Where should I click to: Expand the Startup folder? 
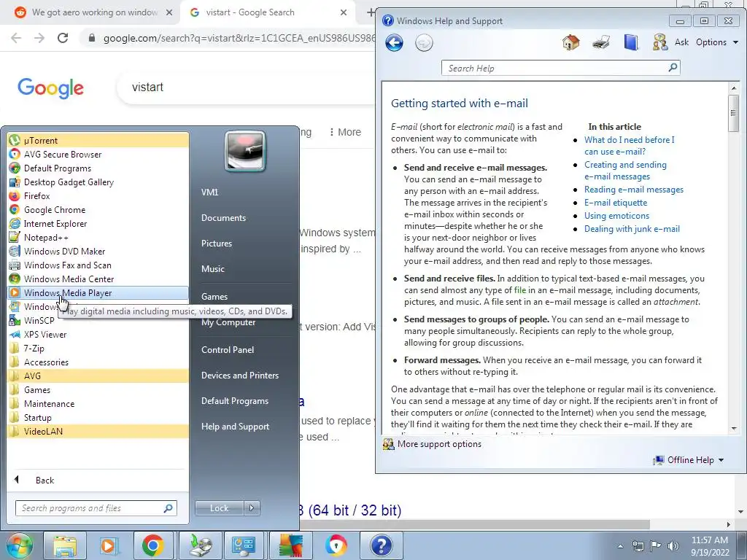(x=98, y=417)
